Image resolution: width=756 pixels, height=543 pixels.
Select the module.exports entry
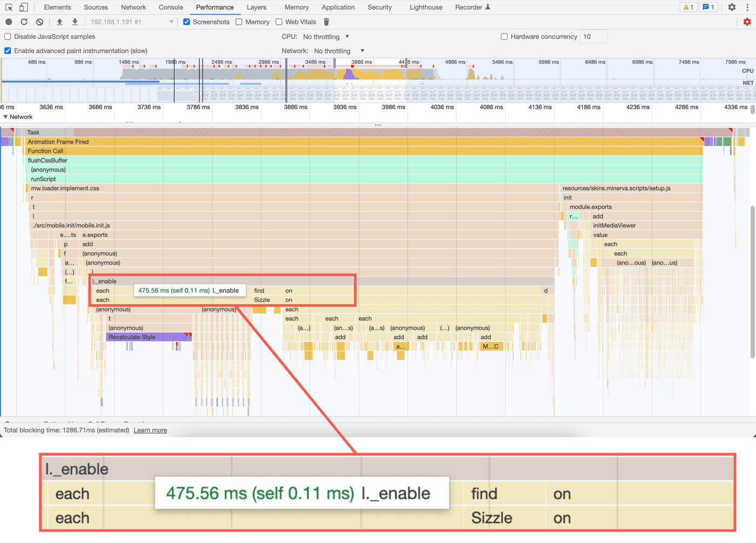click(634, 207)
